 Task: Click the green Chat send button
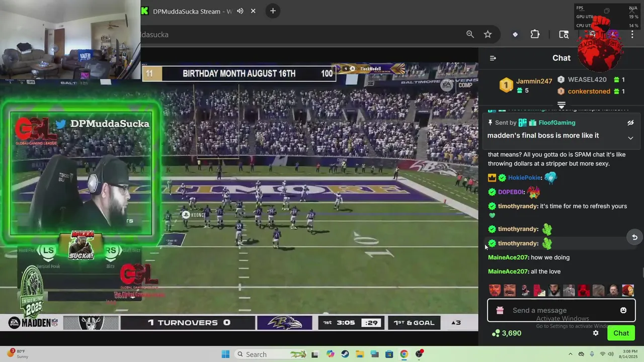(x=621, y=333)
